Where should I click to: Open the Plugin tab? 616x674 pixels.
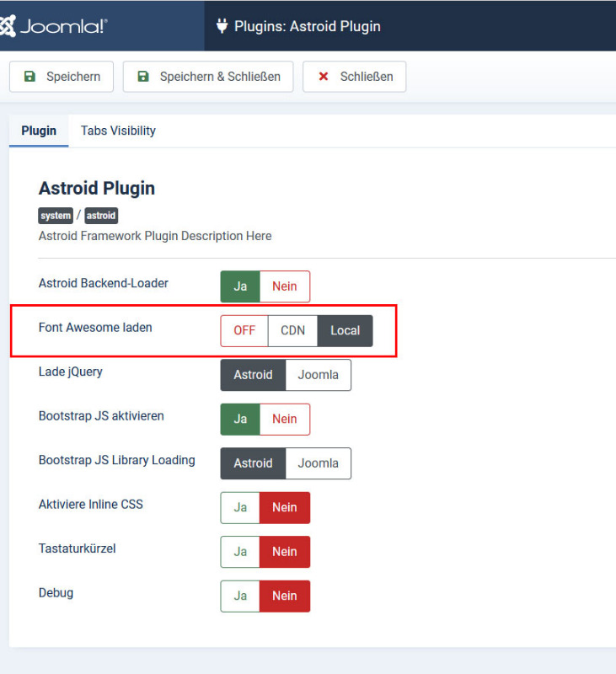(x=39, y=131)
